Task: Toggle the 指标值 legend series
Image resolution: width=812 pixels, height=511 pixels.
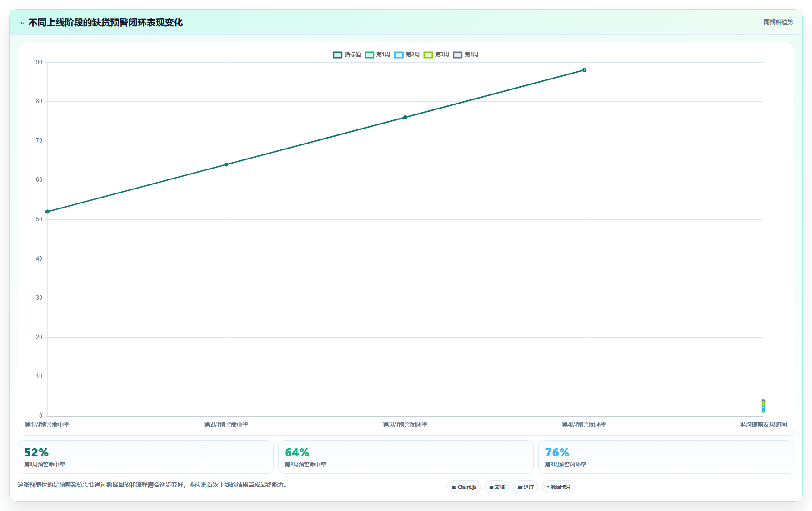Action: tap(347, 55)
